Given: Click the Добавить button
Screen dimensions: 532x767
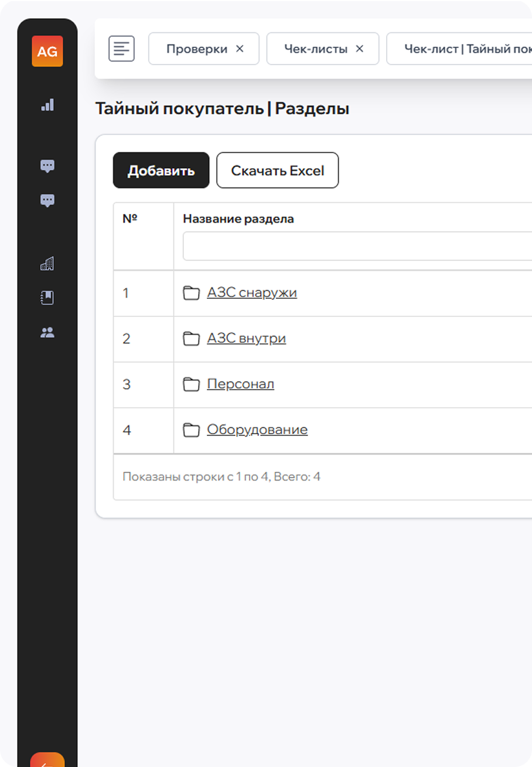Looking at the screenshot, I should [x=161, y=171].
